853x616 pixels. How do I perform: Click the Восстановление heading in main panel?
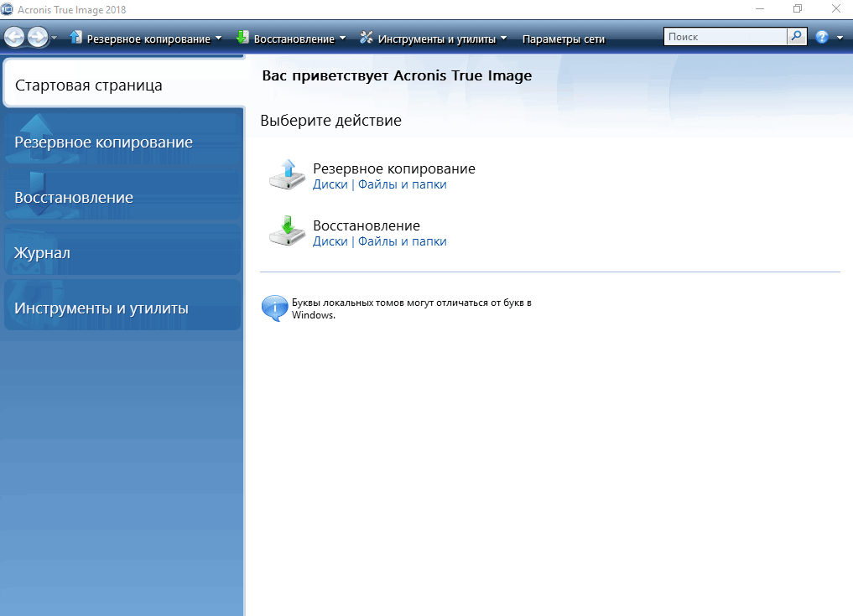[x=367, y=225]
